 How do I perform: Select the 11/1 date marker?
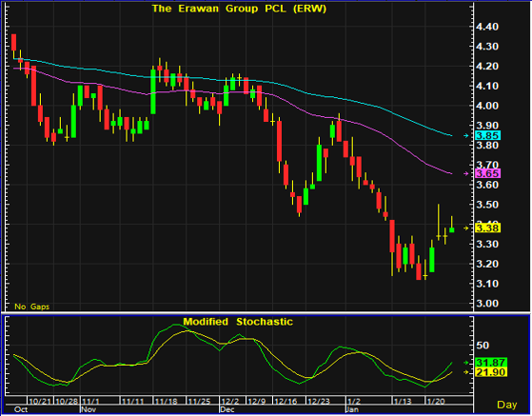tap(91, 402)
